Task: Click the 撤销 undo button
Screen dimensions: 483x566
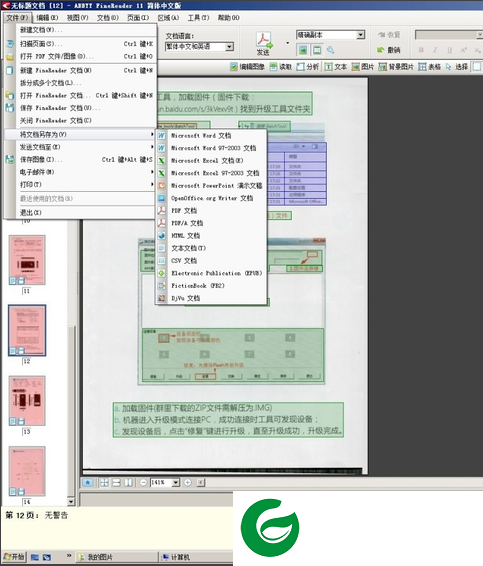Action: pos(388,50)
